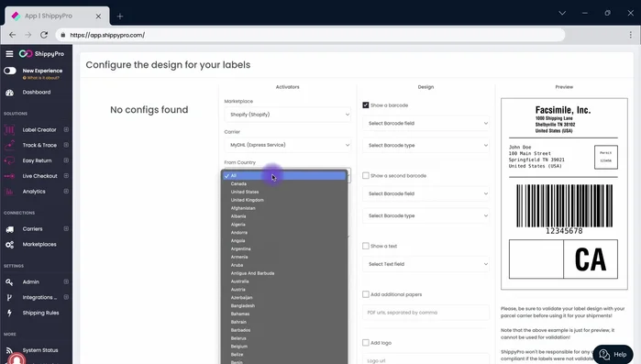Click the site lock icon

[63, 35]
